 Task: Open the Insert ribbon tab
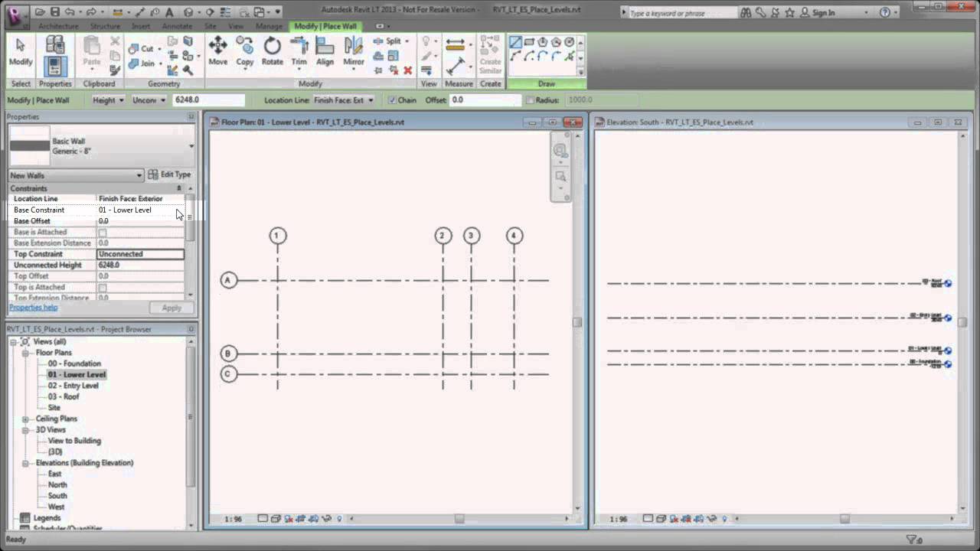tap(141, 26)
